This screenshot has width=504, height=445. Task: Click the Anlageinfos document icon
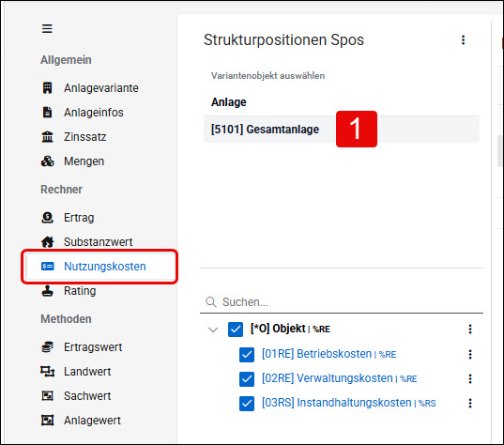point(47,113)
